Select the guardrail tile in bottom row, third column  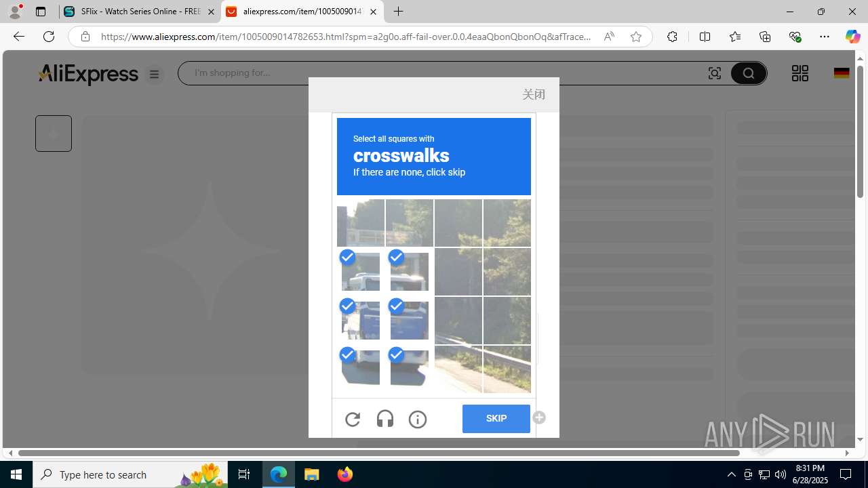[458, 369]
